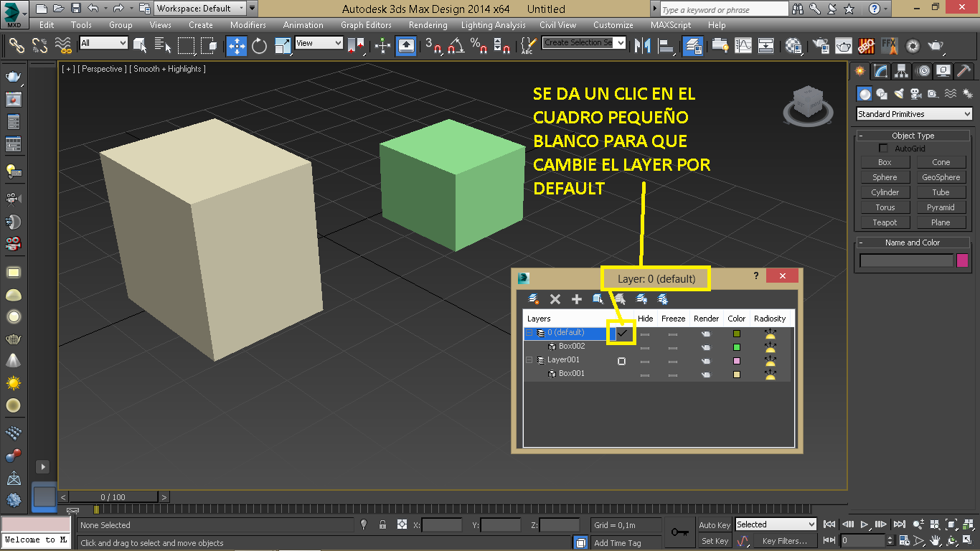Image resolution: width=980 pixels, height=551 pixels.
Task: Toggle the Auto Key button
Action: (x=715, y=524)
